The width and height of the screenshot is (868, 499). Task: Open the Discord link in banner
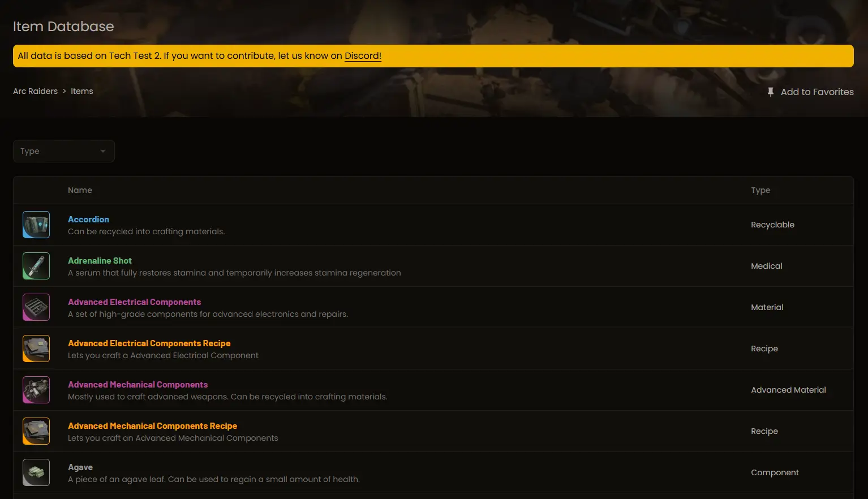[x=363, y=56]
